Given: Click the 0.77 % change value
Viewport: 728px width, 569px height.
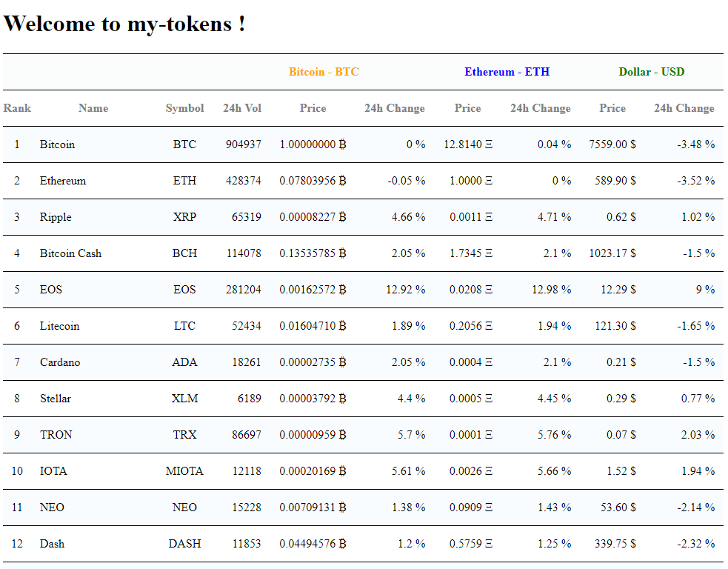Looking at the screenshot, I should tap(698, 398).
